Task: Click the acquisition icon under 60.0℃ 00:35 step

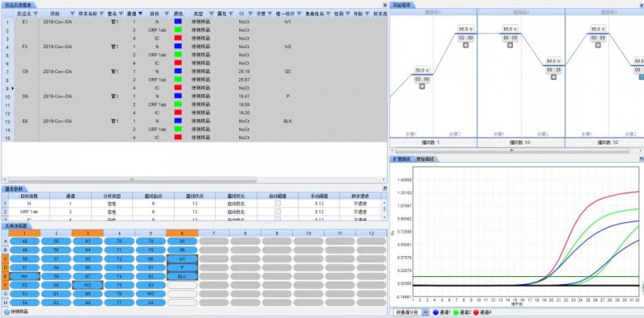Action: click(x=553, y=76)
